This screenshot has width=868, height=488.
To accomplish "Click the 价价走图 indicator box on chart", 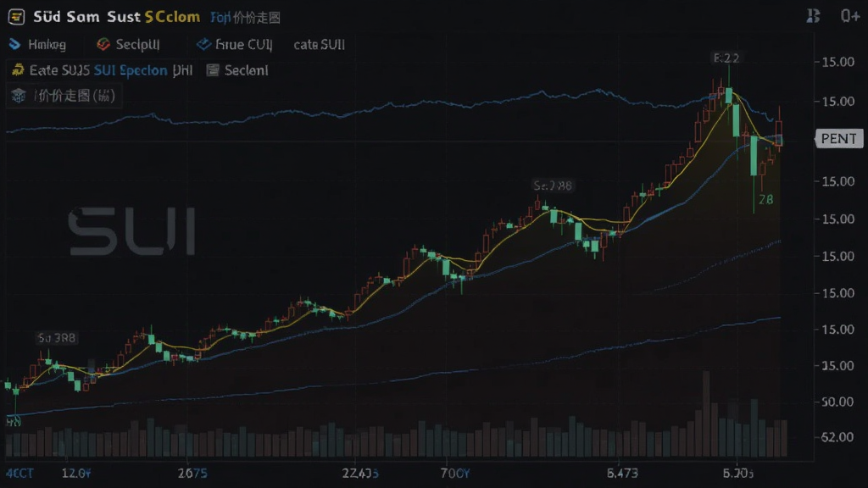I will pos(64,96).
